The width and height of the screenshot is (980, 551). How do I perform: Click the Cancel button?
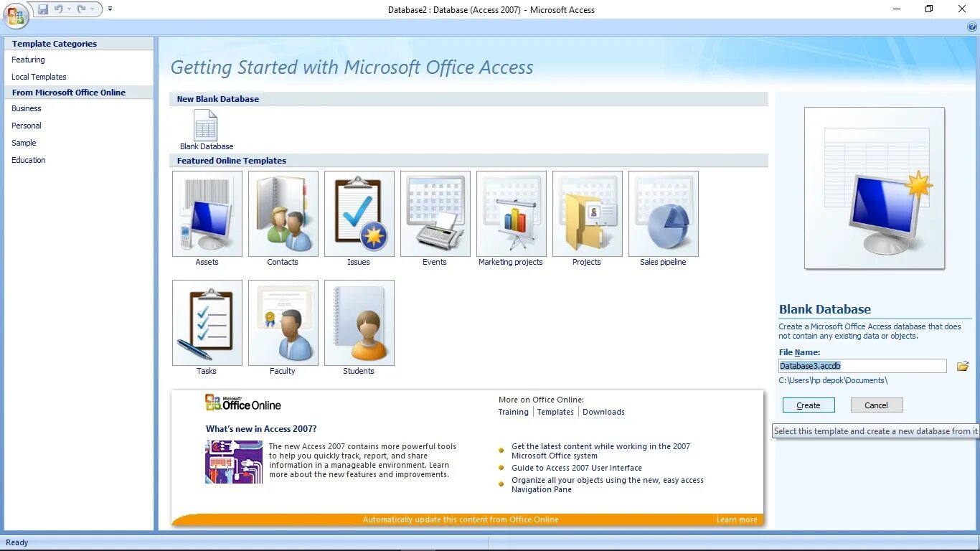[877, 405]
